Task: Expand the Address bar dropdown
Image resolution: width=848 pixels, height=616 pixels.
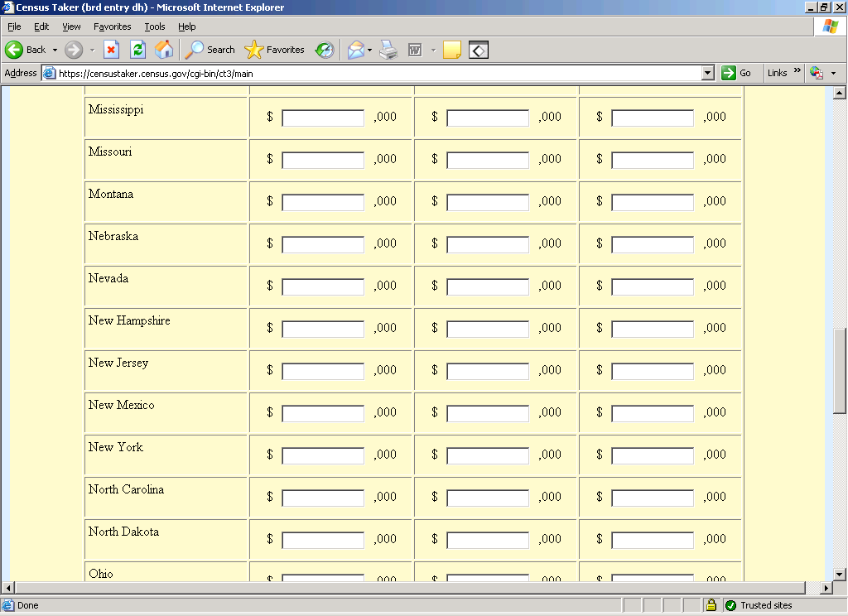Action: [707, 73]
